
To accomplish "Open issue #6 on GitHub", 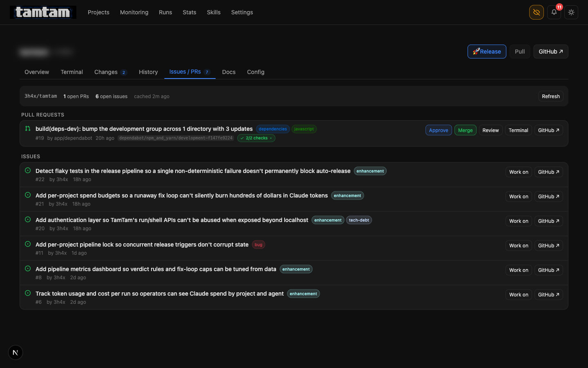I will coord(549,294).
